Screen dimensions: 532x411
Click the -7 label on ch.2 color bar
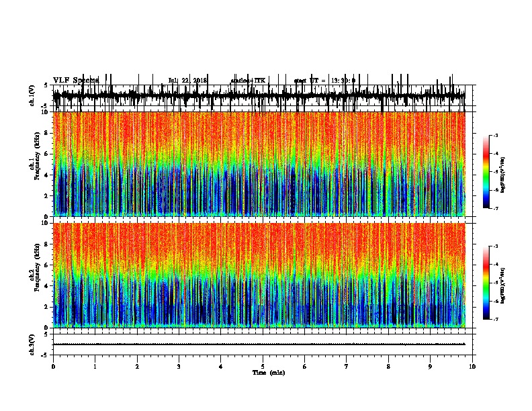[x=495, y=319]
